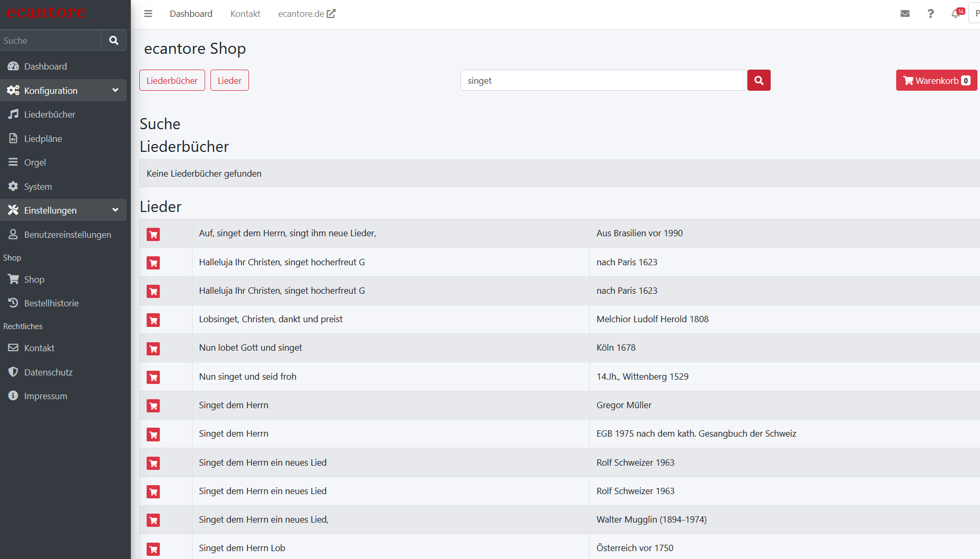Open Kontakt in the top navigation
Image resolution: width=980 pixels, height=559 pixels.
[x=245, y=14]
